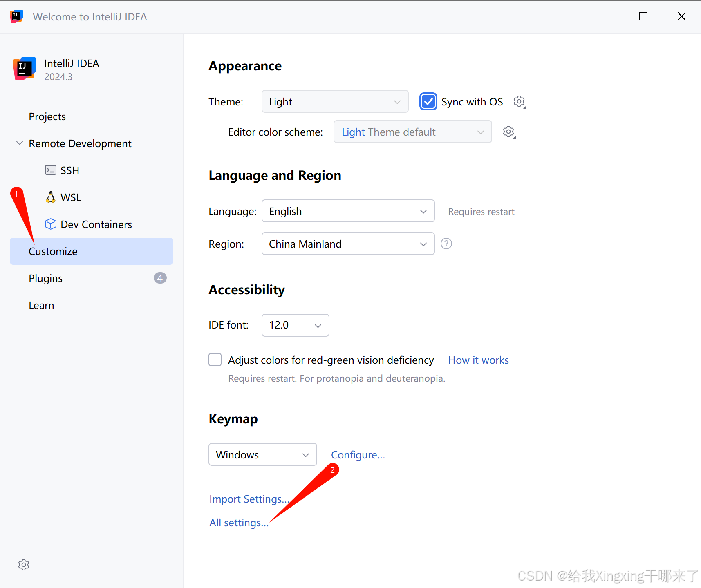Open editor color scheme gear icon
701x588 pixels.
pyautogui.click(x=509, y=132)
